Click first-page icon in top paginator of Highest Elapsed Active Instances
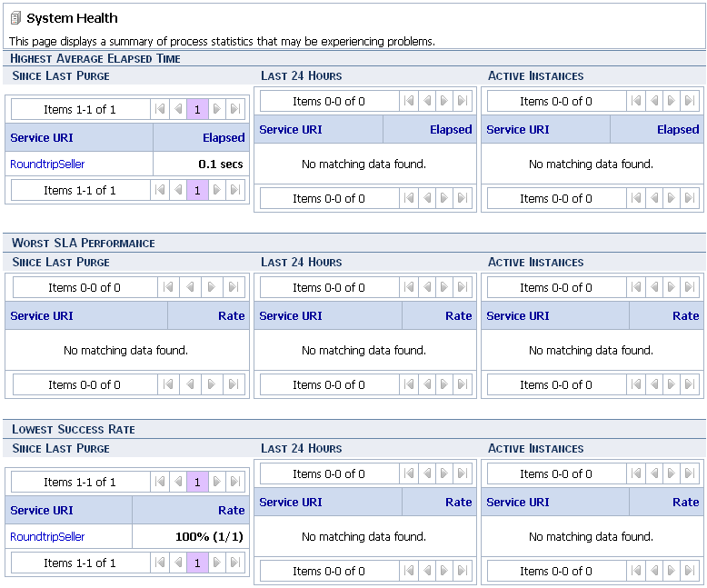This screenshot has height=588, width=707. [x=633, y=101]
